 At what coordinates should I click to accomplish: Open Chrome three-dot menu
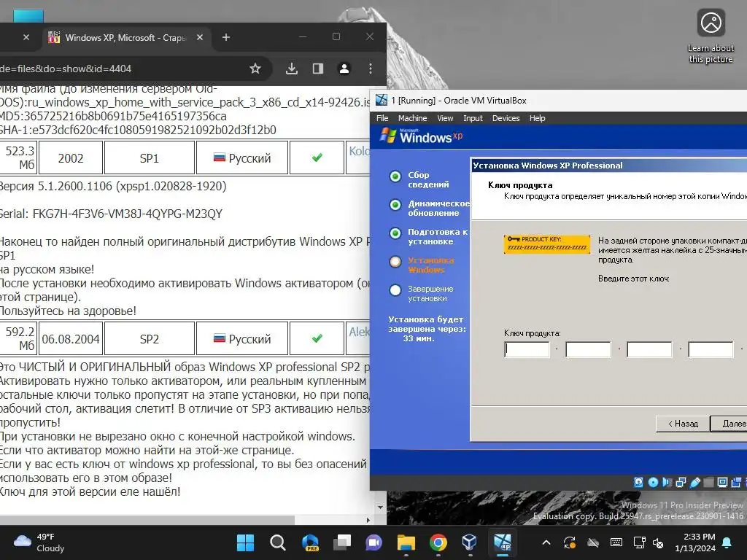tap(370, 69)
